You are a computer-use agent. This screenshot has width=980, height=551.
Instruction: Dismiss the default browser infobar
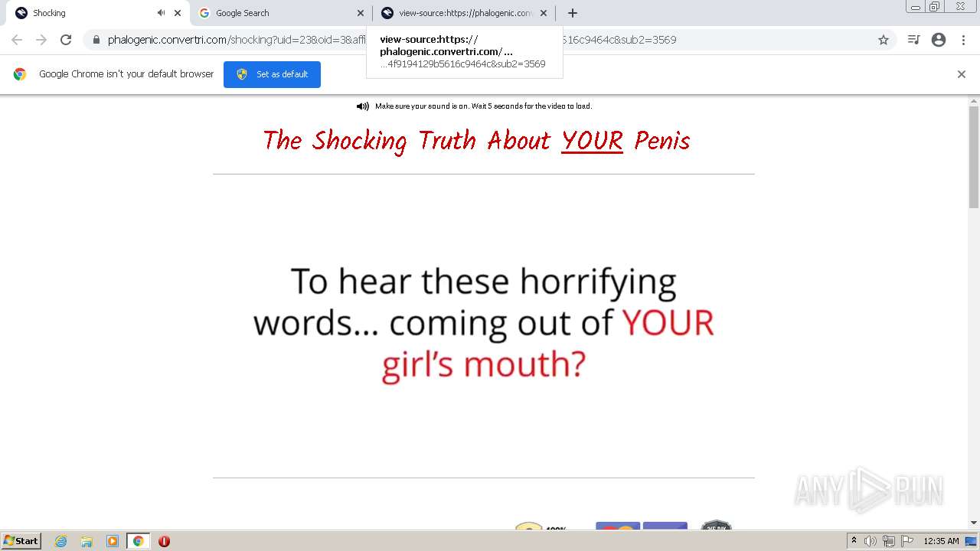962,74
